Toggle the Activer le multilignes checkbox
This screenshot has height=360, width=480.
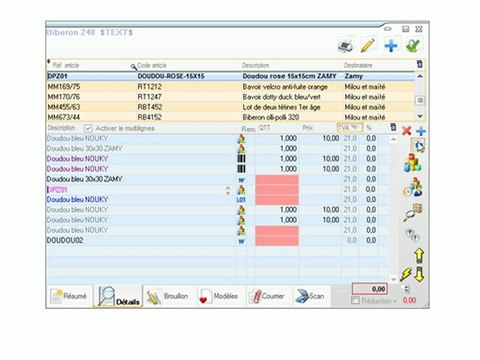tap(88, 128)
